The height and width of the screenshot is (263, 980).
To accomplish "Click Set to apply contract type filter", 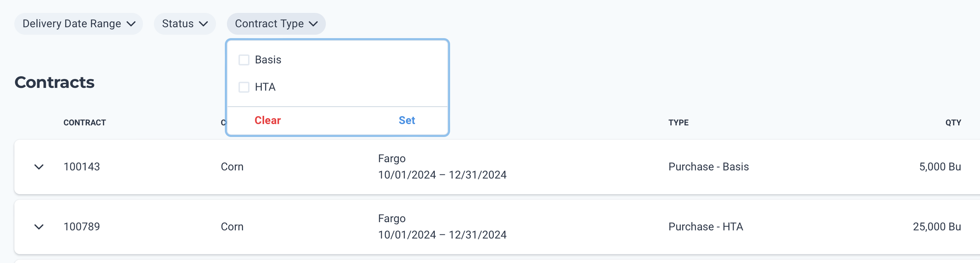I will tap(407, 120).
